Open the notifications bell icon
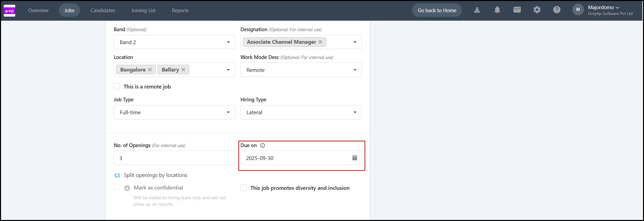The image size is (644, 221). click(x=497, y=10)
